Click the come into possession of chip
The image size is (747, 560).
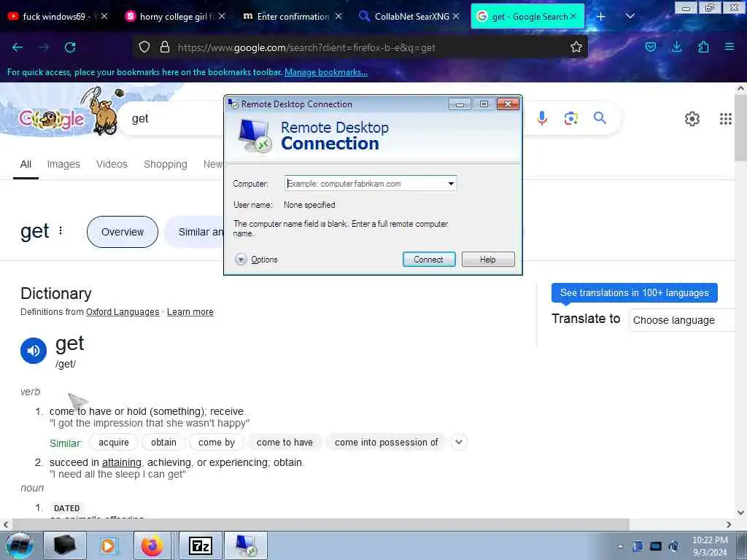point(386,443)
